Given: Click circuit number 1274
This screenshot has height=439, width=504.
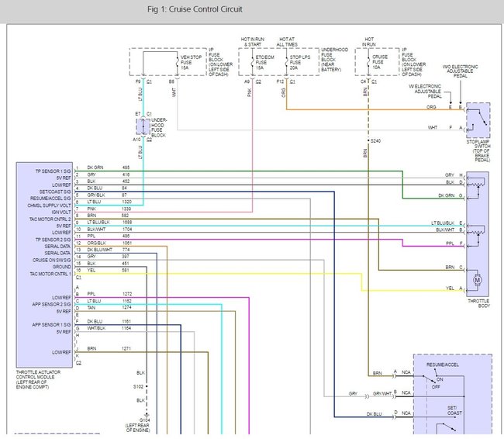Looking at the screenshot, I should (127, 307).
